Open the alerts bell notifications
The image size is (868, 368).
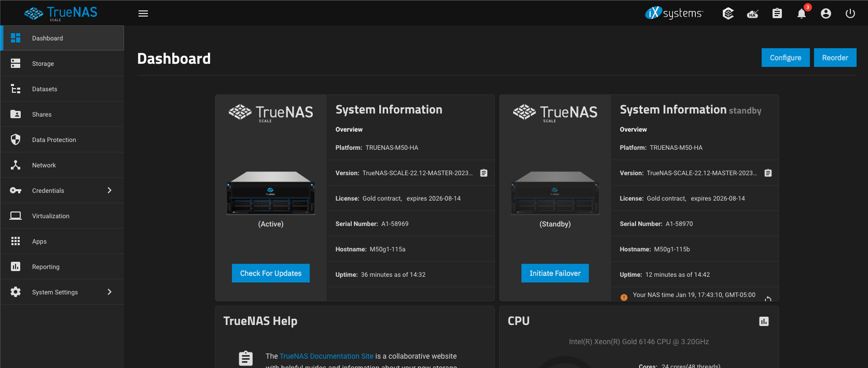[802, 13]
